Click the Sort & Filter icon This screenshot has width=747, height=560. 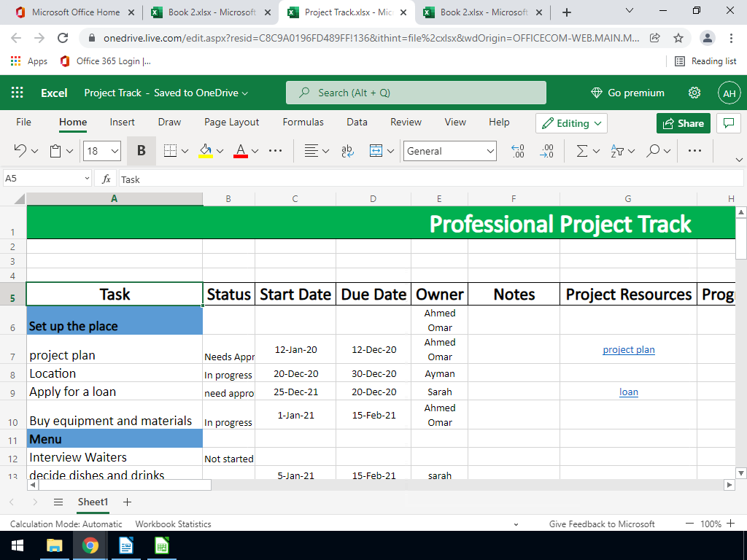(617, 151)
